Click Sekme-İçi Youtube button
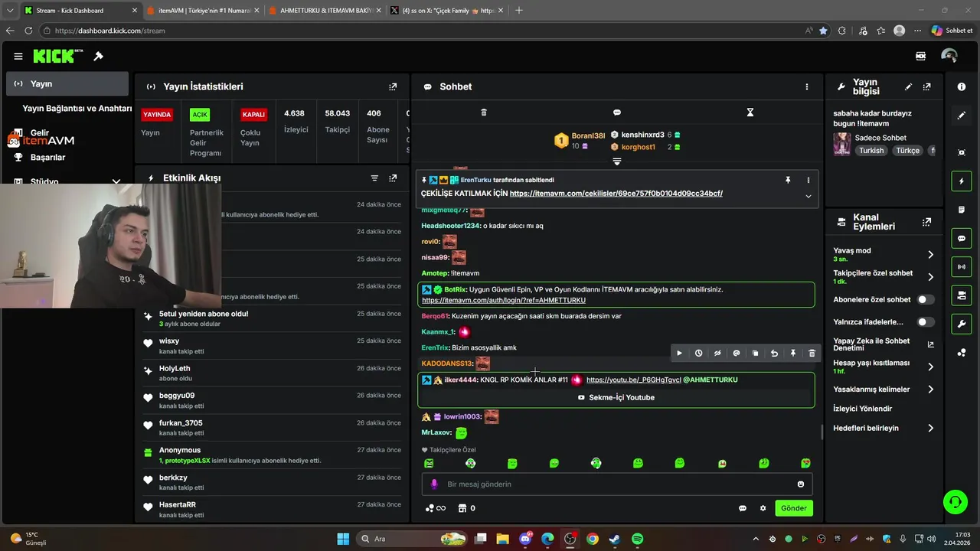980x551 pixels. [616, 397]
